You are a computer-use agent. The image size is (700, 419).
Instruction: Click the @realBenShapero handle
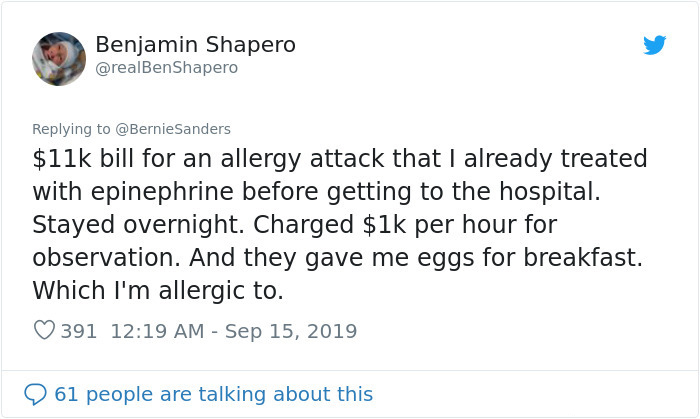[166, 68]
